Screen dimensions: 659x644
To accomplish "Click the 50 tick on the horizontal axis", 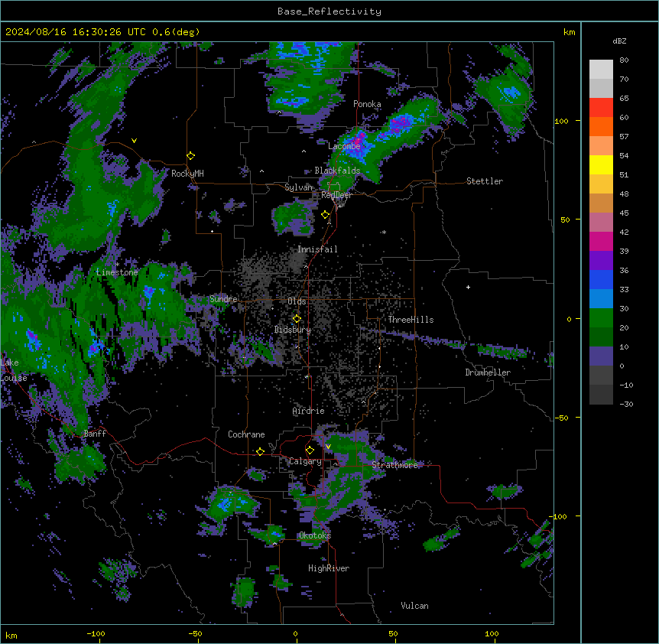I will 392,633.
